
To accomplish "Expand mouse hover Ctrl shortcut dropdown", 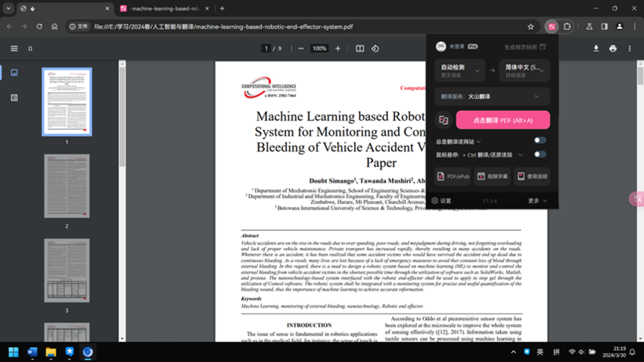I will click(520, 155).
